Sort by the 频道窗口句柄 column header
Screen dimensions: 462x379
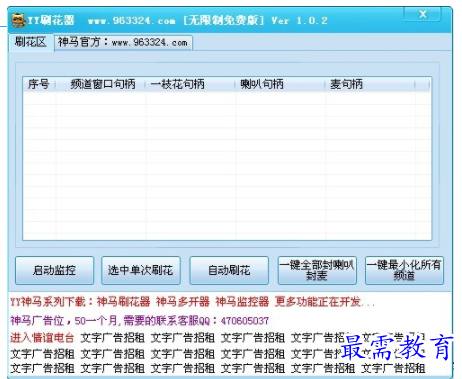100,84
